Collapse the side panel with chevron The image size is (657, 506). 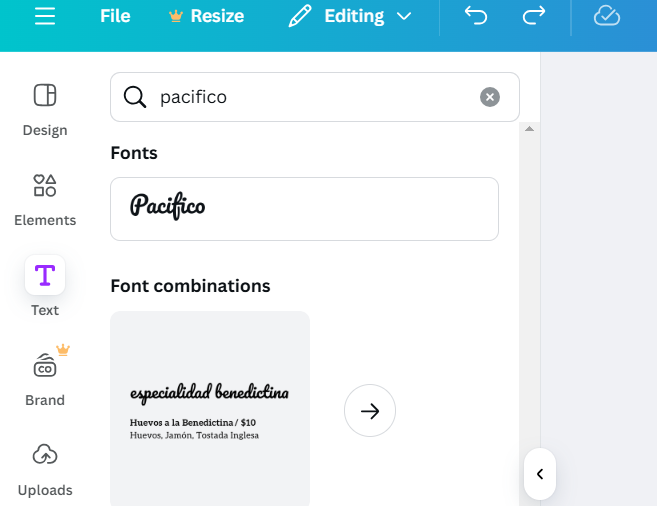540,474
